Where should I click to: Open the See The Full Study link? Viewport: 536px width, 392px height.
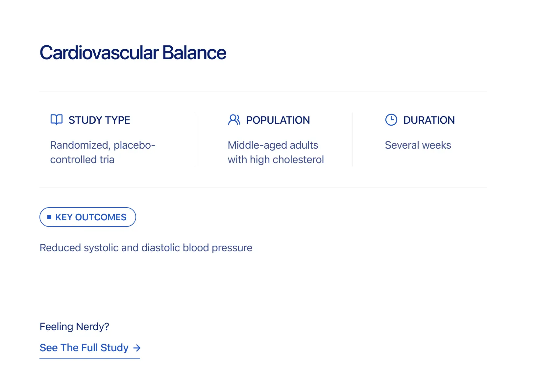click(x=84, y=348)
